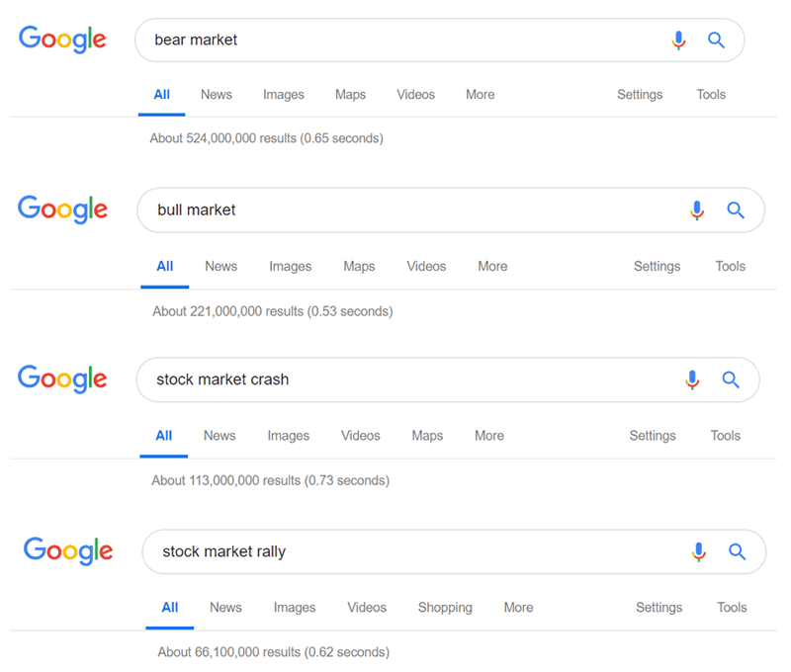Start voice search in bull market search box
791x672 pixels.
click(697, 210)
